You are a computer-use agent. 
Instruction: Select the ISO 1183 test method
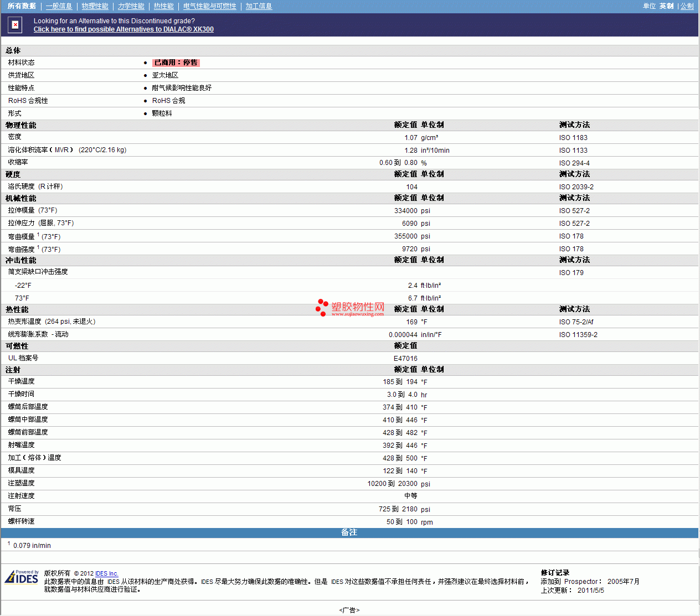(x=573, y=138)
